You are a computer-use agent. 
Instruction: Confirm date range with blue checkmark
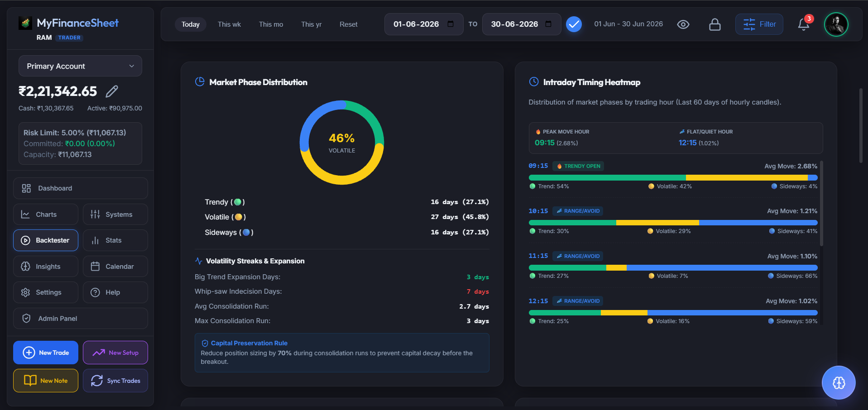point(574,24)
